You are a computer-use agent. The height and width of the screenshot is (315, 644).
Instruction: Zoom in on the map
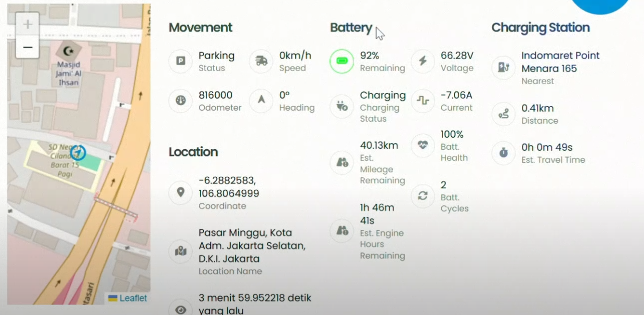tap(28, 24)
